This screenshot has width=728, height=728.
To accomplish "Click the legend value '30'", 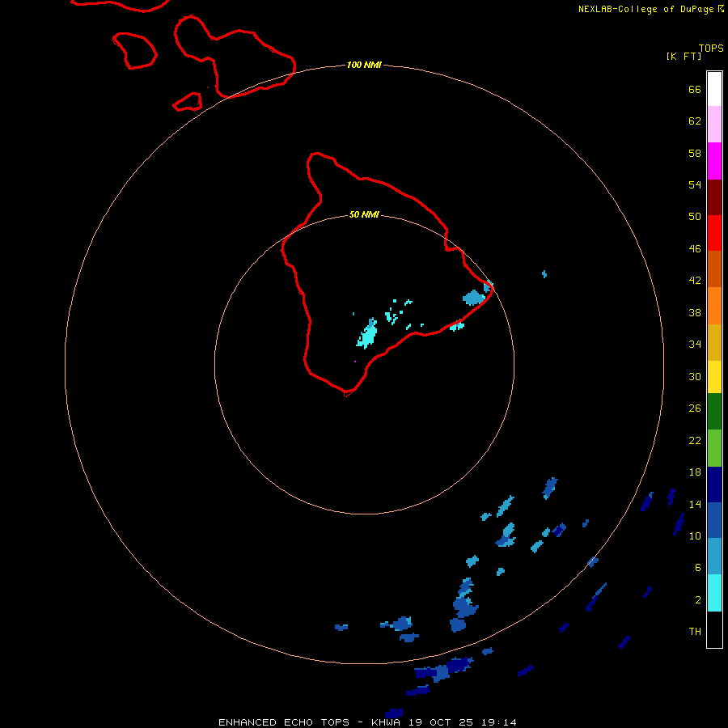I will [x=695, y=376].
